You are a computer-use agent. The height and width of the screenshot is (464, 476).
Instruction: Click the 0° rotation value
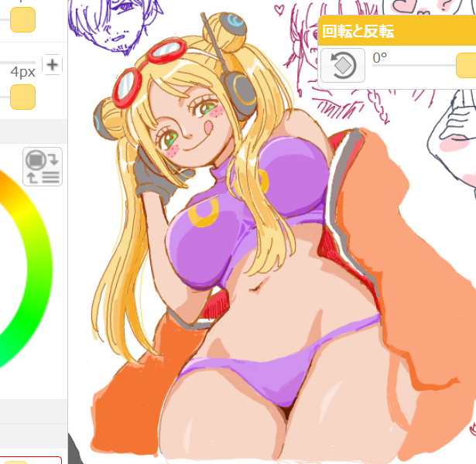(x=380, y=58)
